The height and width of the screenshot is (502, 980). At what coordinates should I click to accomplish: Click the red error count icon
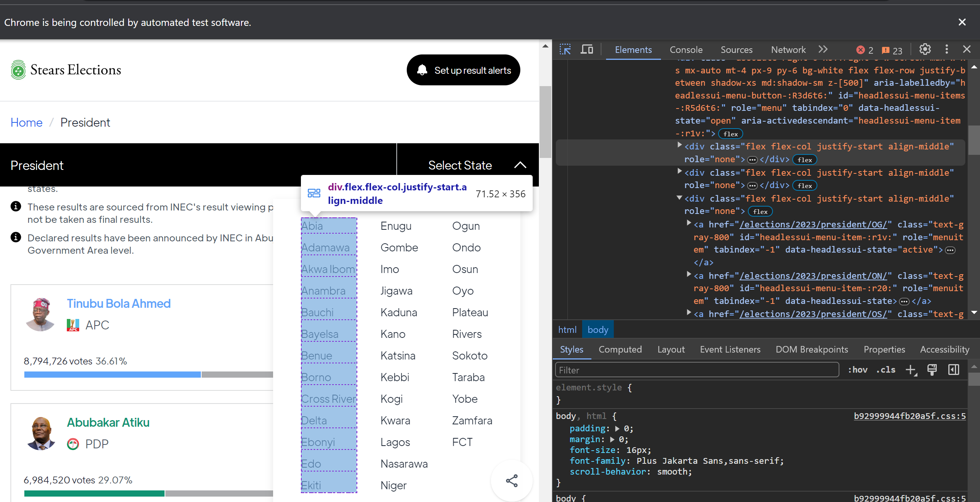[x=861, y=50]
